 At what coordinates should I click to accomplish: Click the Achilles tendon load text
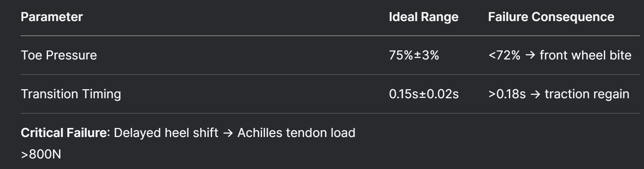pyautogui.click(x=296, y=133)
